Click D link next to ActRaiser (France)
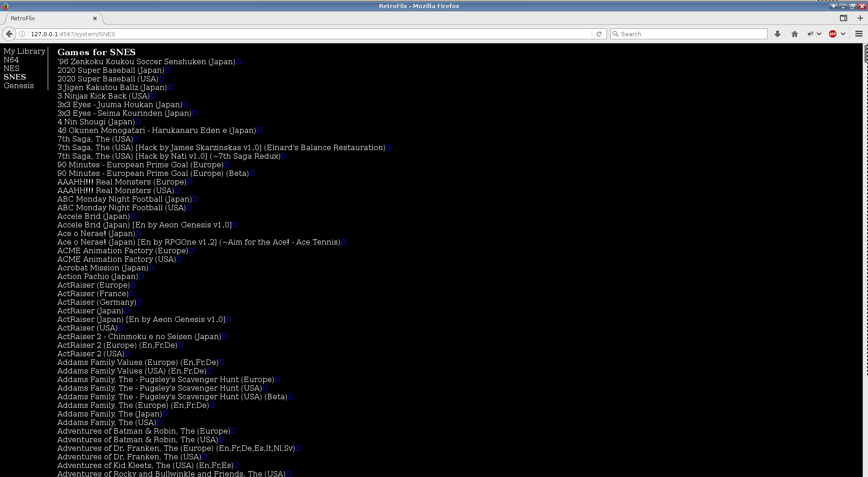The image size is (868, 477). tap(132, 294)
